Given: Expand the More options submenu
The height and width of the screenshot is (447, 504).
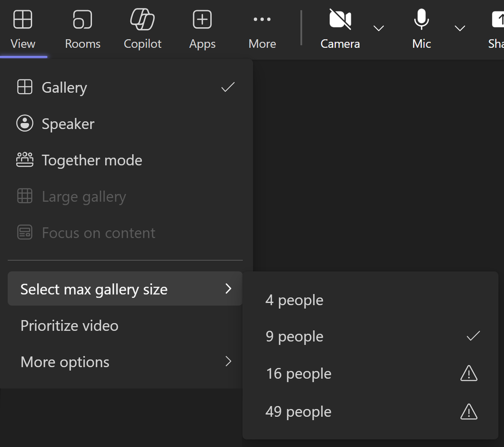Looking at the screenshot, I should (125, 362).
